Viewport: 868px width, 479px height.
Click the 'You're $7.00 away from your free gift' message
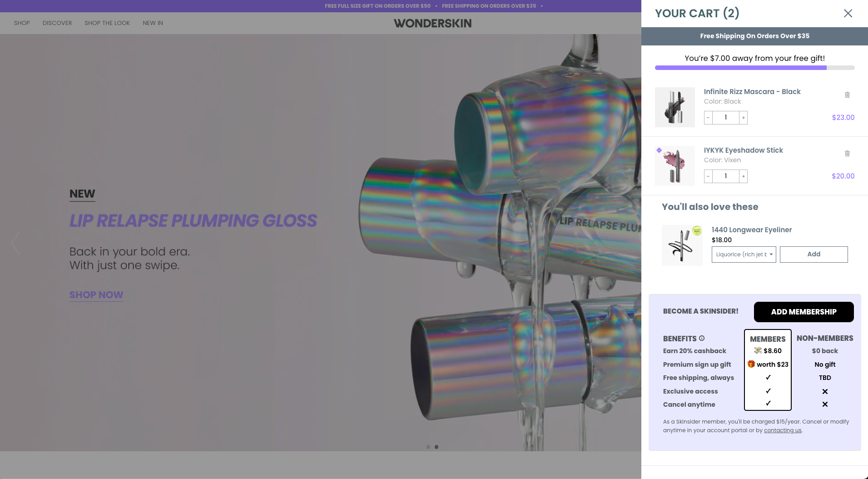[754, 58]
